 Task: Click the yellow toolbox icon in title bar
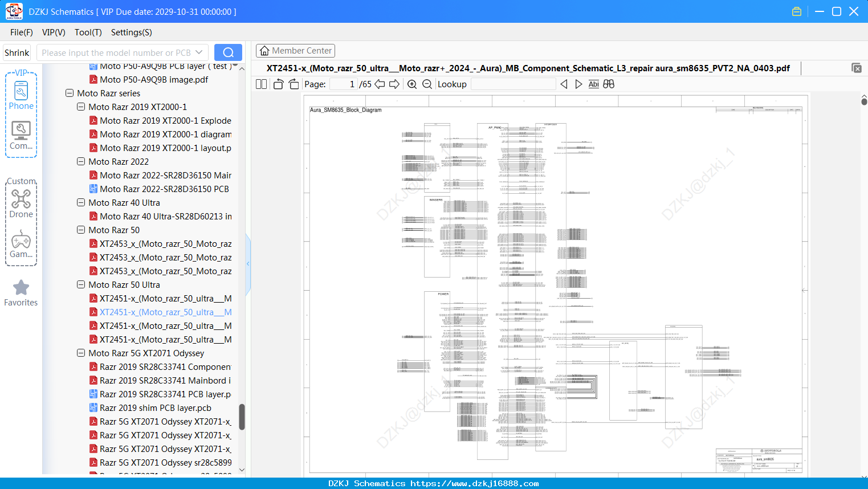tap(797, 11)
